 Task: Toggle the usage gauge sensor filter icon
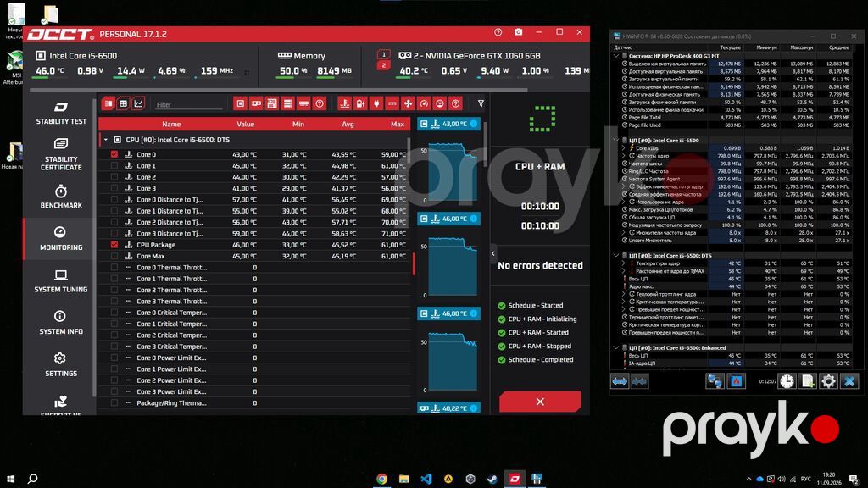click(x=440, y=103)
